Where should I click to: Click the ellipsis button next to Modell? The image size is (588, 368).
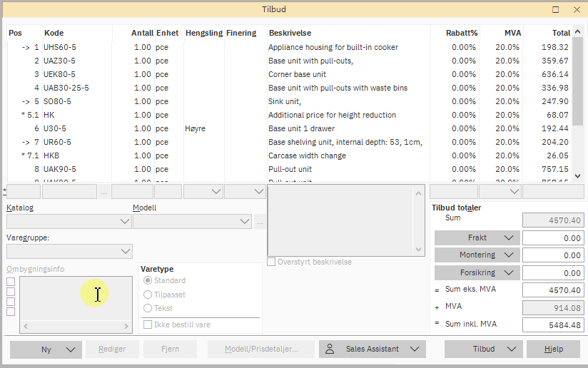coord(259,222)
